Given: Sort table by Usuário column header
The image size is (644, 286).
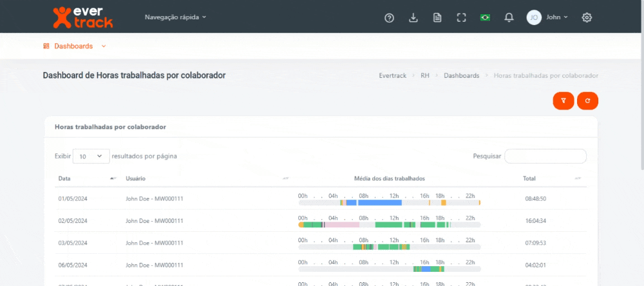Looking at the screenshot, I should tap(135, 178).
